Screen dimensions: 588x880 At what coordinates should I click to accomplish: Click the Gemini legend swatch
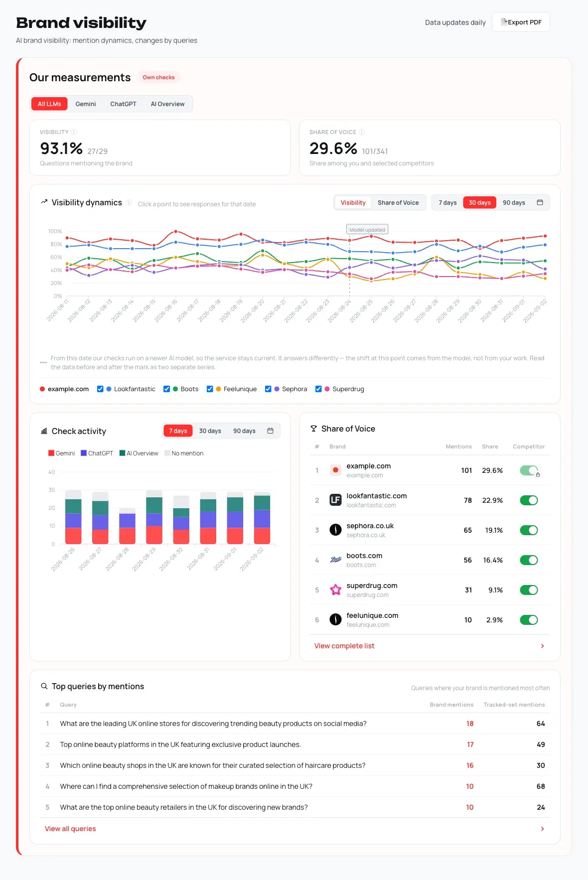tap(51, 453)
